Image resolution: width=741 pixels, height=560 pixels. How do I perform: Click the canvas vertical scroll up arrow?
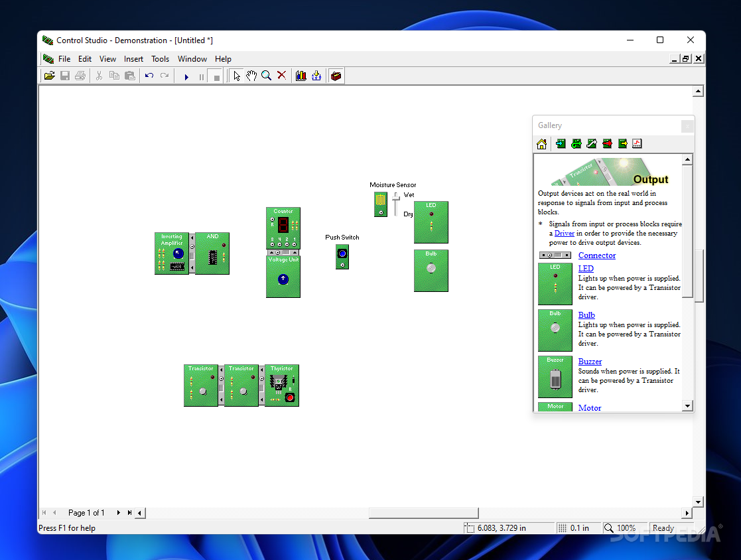[x=698, y=91]
